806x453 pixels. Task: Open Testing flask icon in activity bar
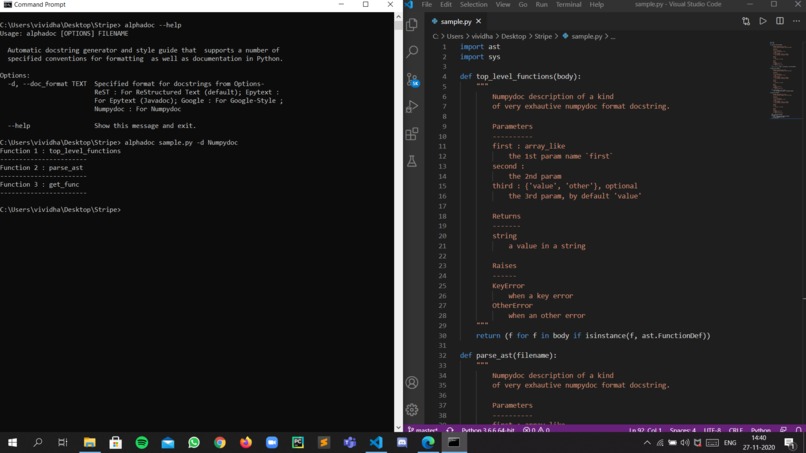tap(412, 161)
